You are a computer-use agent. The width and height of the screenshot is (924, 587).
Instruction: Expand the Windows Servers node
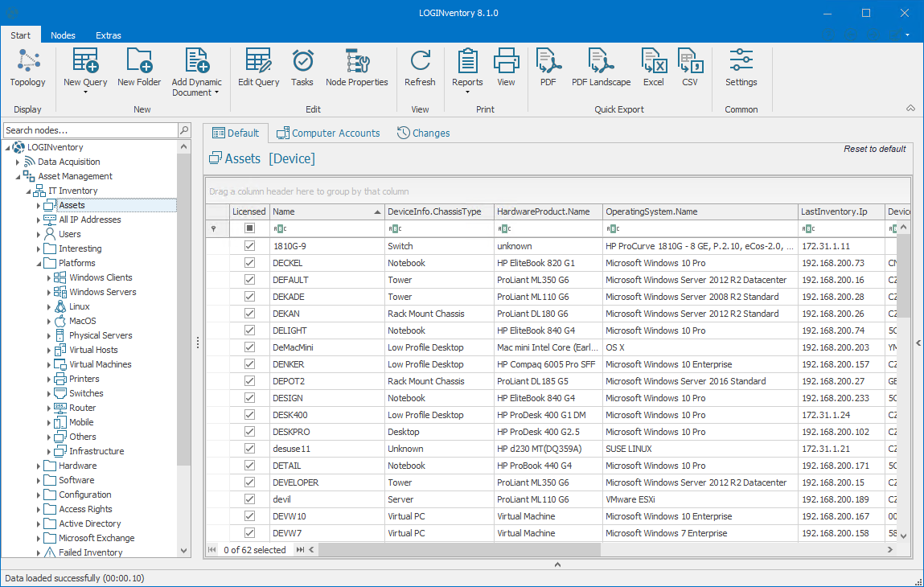[x=49, y=293]
